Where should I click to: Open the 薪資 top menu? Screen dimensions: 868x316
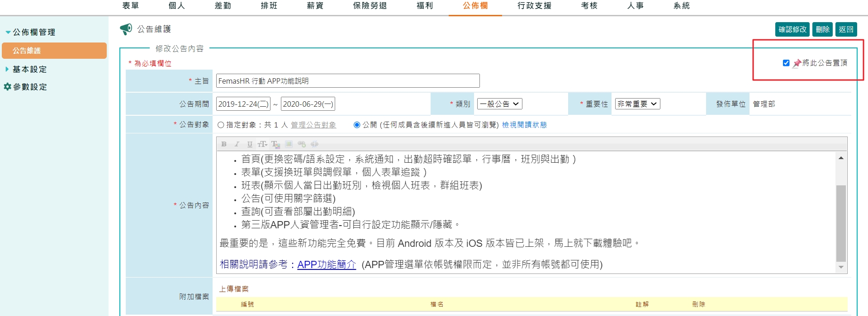click(315, 6)
